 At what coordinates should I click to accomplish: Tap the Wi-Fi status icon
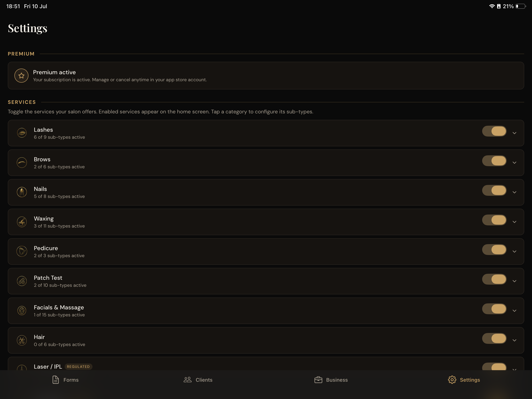(492, 6)
